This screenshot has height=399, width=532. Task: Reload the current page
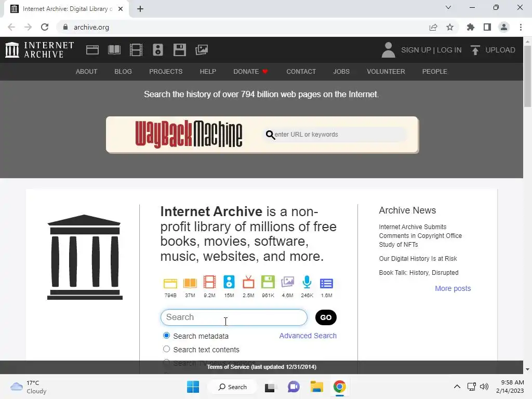45,27
